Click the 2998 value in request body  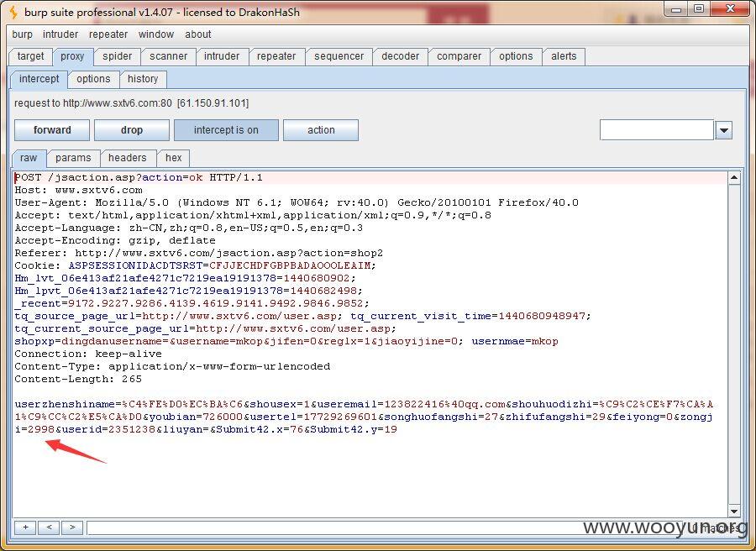coord(41,429)
